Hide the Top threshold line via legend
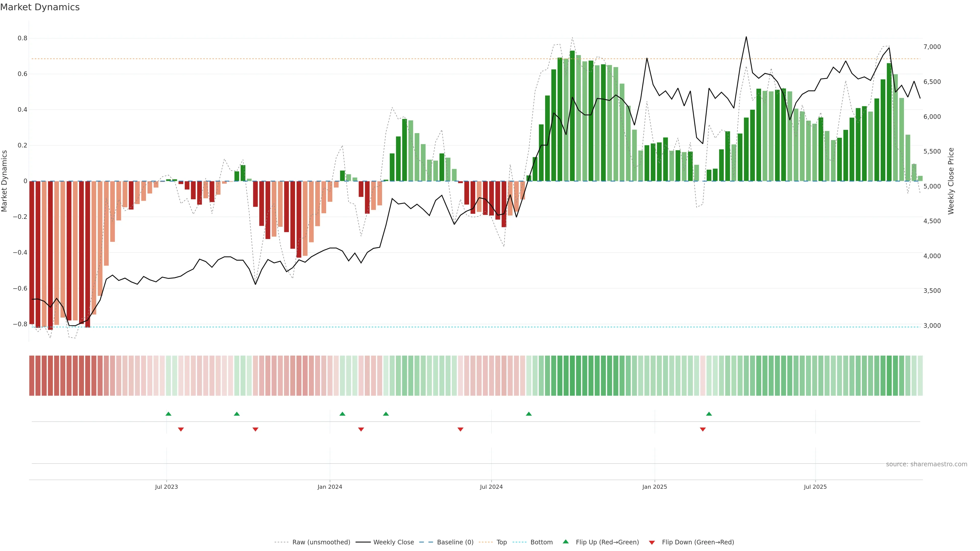This screenshot has height=551, width=980. [501, 542]
